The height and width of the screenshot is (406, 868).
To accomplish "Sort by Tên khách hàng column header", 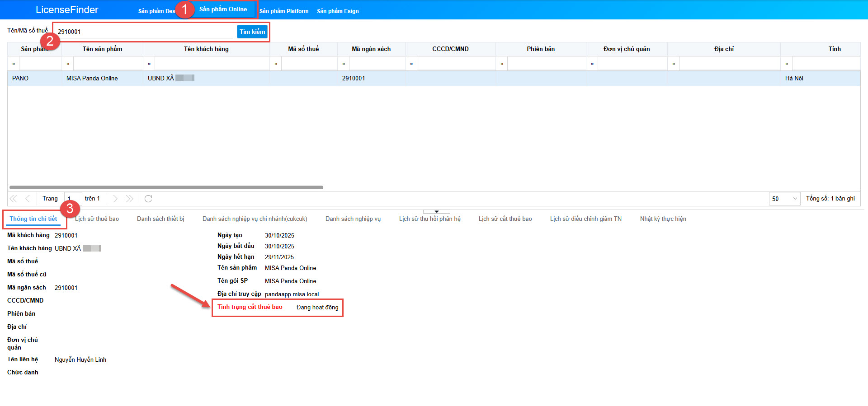I will click(x=206, y=49).
